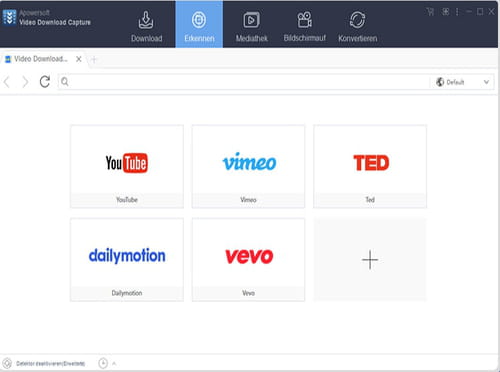Open the Dailymotion site tile

pyautogui.click(x=127, y=260)
